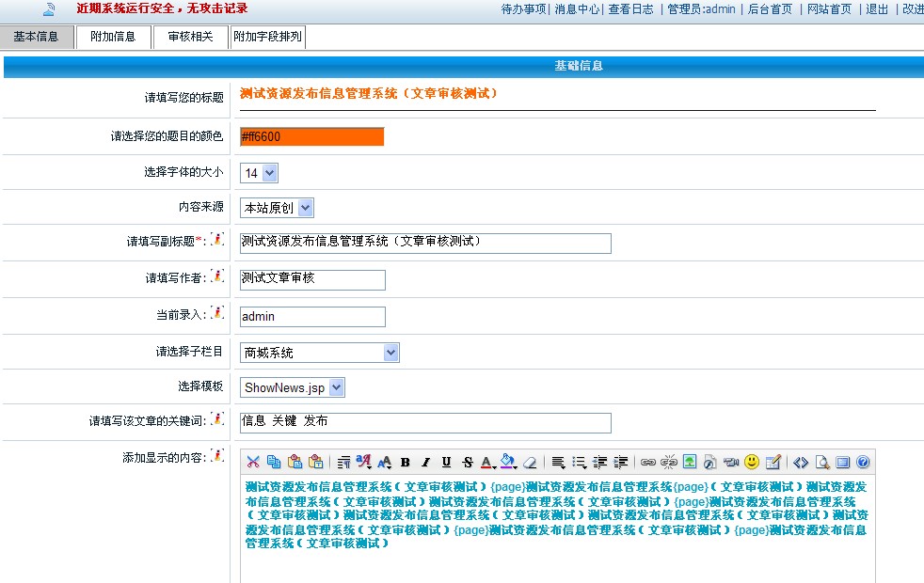This screenshot has width=924, height=583.
Task: Click the preview magnifier icon
Action: (x=822, y=463)
